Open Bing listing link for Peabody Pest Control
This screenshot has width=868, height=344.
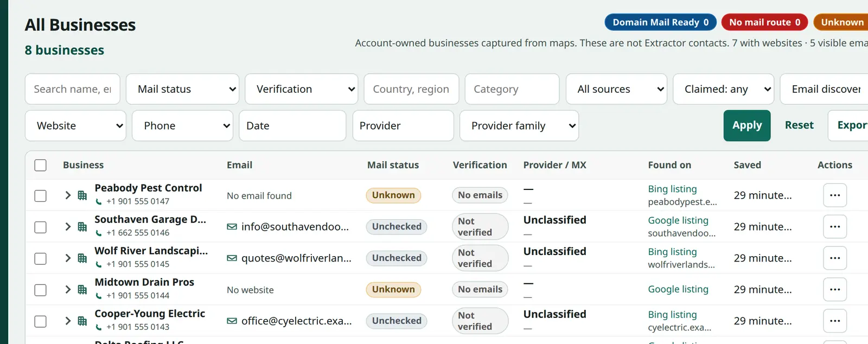[x=672, y=189]
